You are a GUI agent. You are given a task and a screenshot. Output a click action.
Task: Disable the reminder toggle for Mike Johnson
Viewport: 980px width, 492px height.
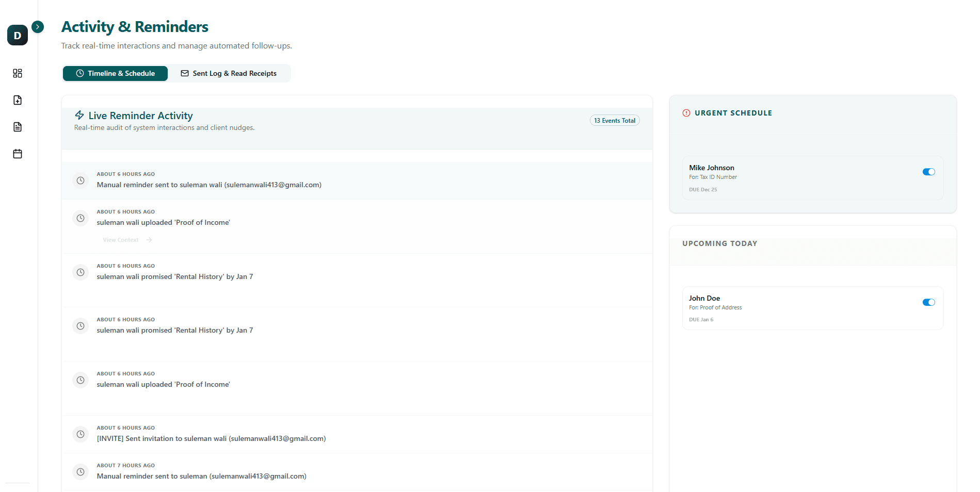(928, 172)
